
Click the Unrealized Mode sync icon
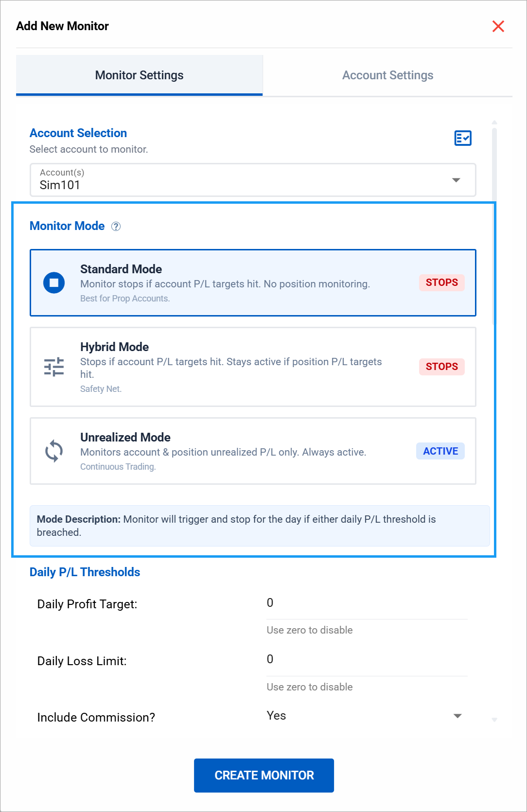(x=54, y=451)
